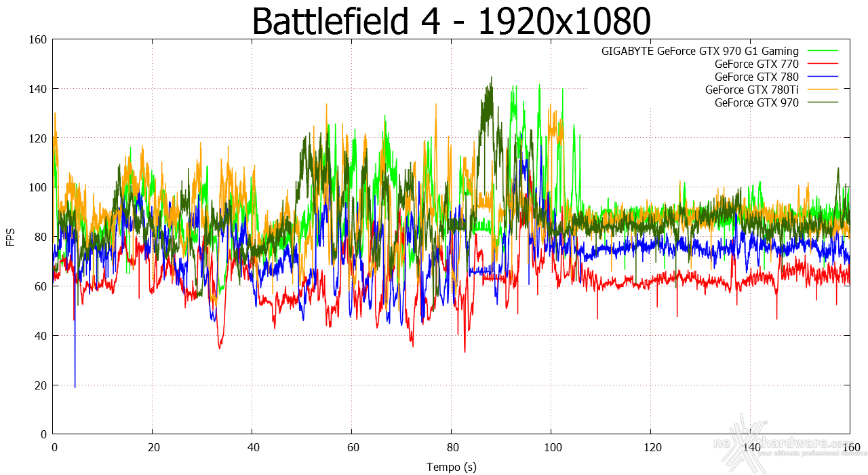Click the 60 tick on the y-axis
The image size is (868, 475).
tap(41, 286)
